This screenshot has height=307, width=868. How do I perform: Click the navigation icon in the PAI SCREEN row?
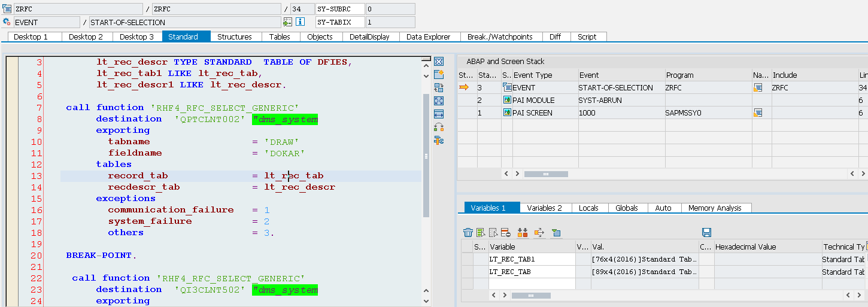coord(758,113)
